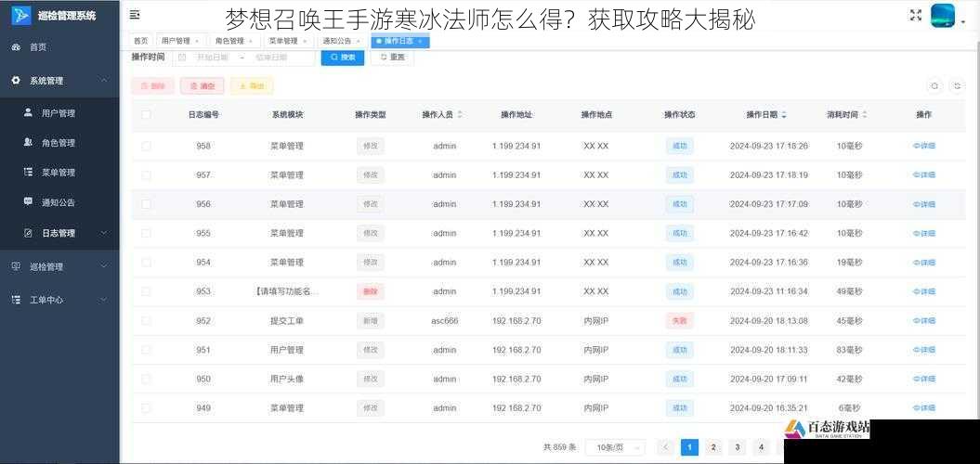
Task: Toggle search visibility round icon
Action: coord(934,86)
